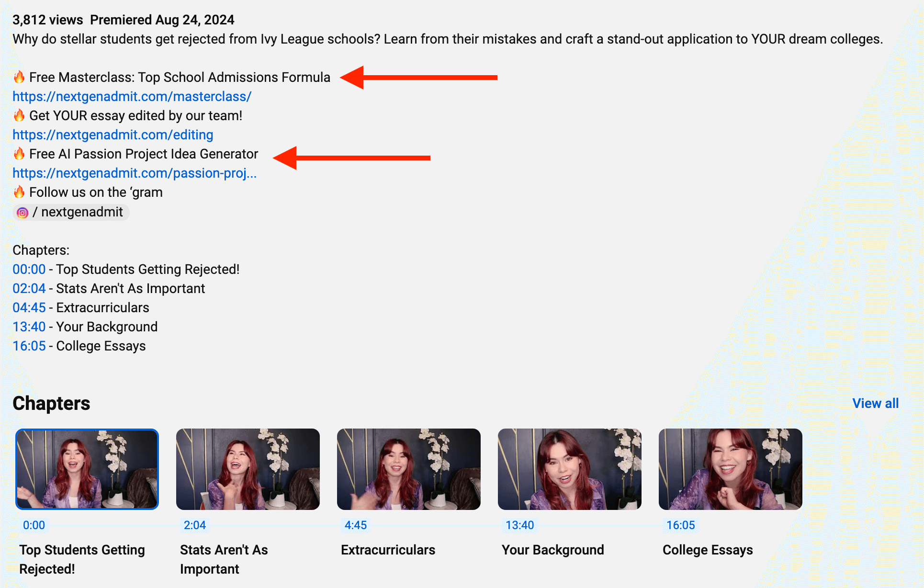Select the Top Students Getting Rejected thumbnail
924x588 pixels.
(87, 469)
